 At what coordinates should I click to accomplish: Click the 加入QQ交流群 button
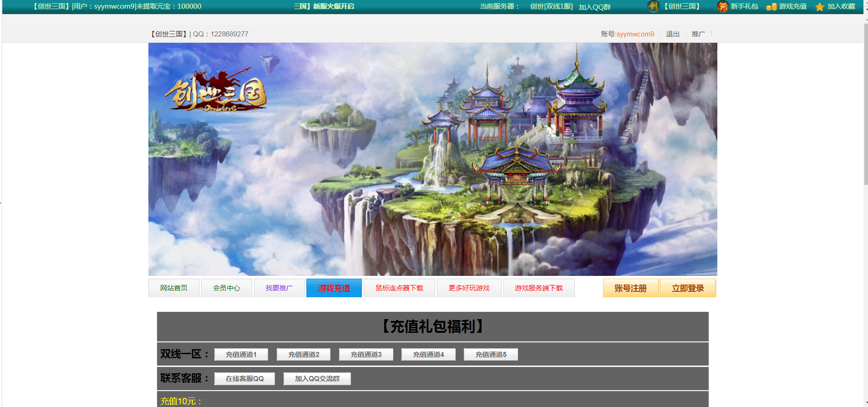317,379
